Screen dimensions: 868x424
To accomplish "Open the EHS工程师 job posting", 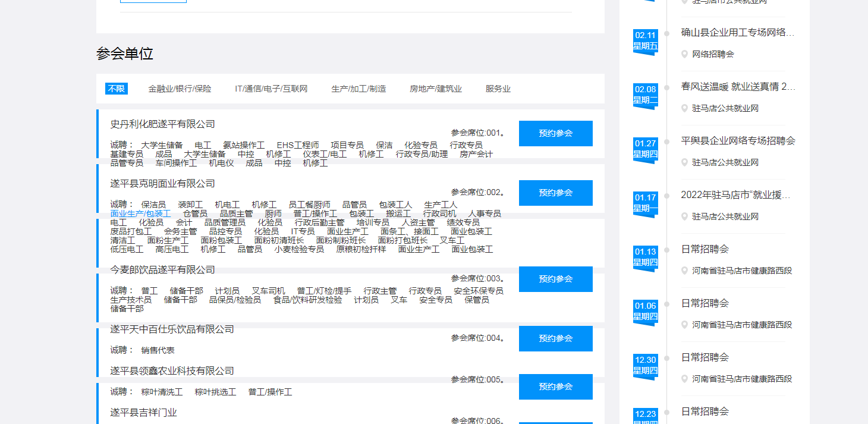I will click(x=298, y=145).
